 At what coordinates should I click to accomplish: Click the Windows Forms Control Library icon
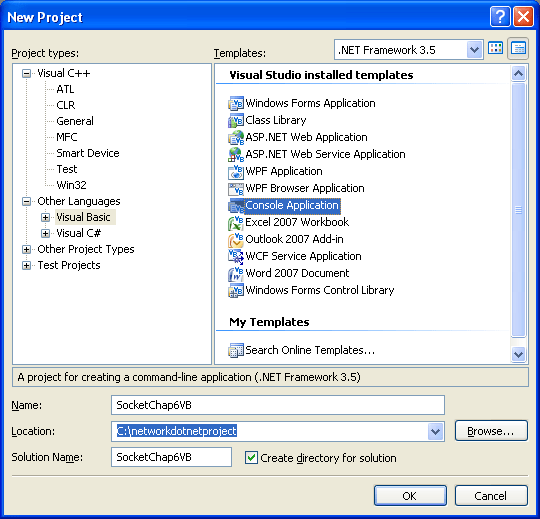click(x=236, y=290)
